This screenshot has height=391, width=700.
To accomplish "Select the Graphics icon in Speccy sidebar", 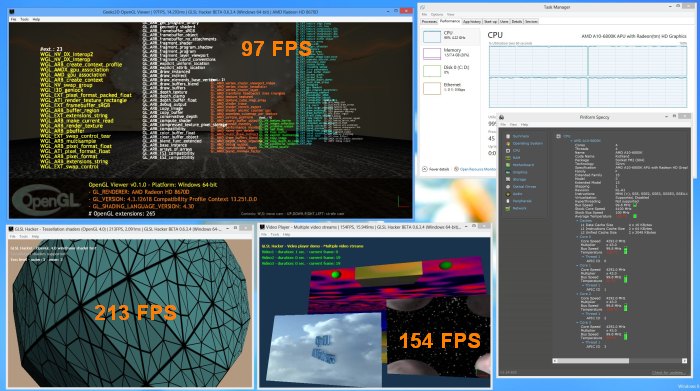I will coord(508,172).
